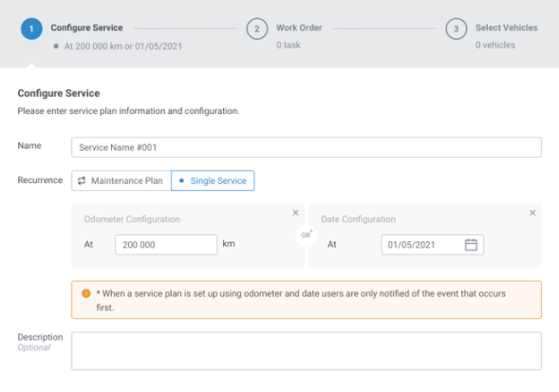Click the Single Service radio dot

point(181,180)
